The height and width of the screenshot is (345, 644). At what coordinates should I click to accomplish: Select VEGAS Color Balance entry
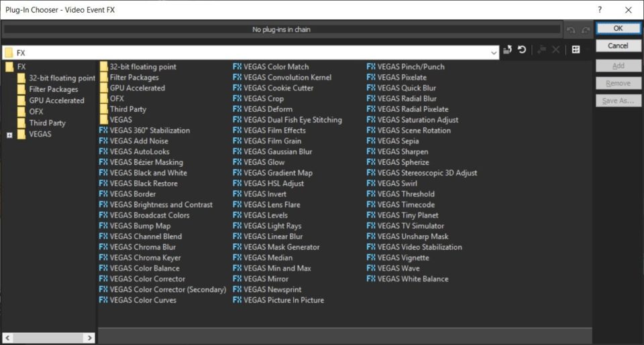click(140, 268)
